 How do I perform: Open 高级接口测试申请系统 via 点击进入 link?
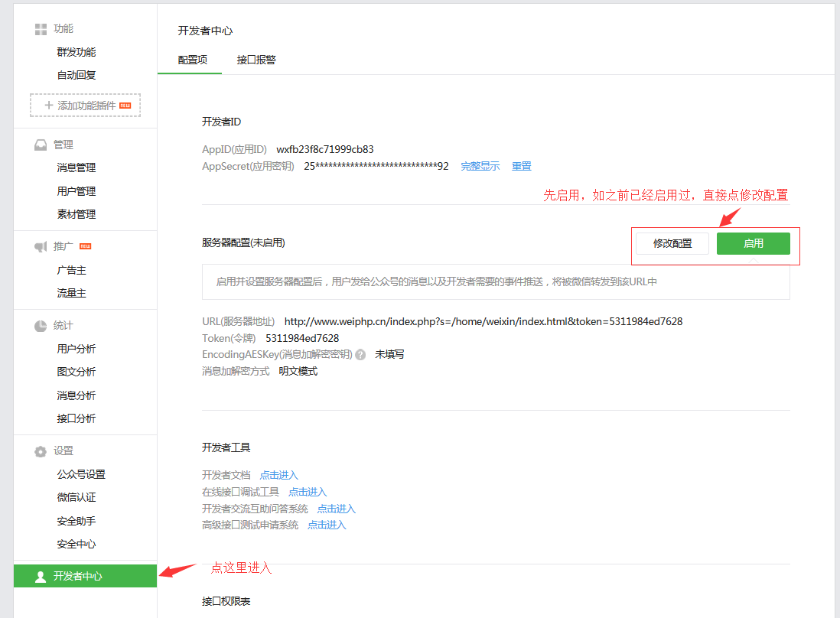point(327,525)
